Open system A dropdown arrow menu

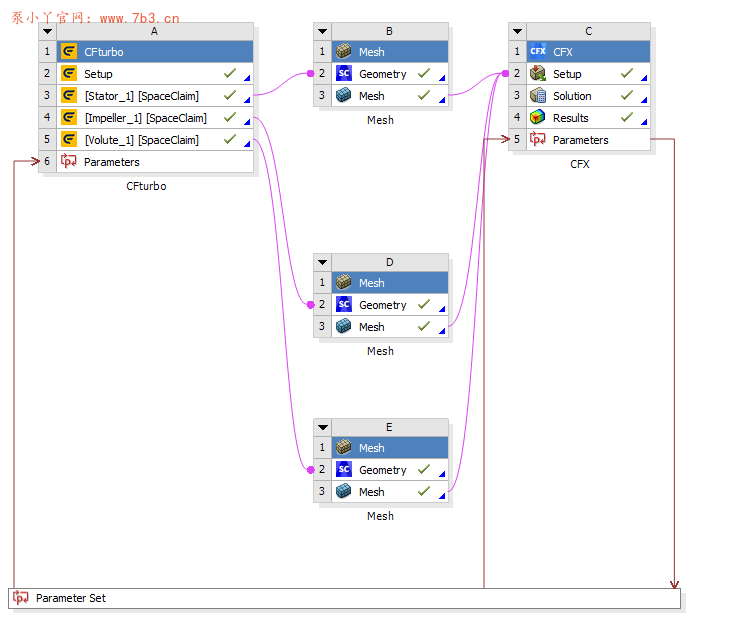click(47, 32)
